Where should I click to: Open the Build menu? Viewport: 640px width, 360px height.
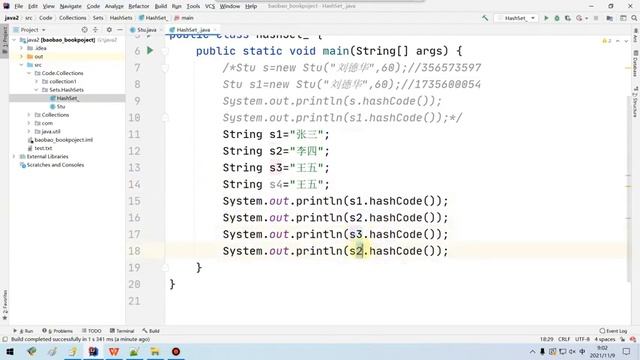pos(160,6)
